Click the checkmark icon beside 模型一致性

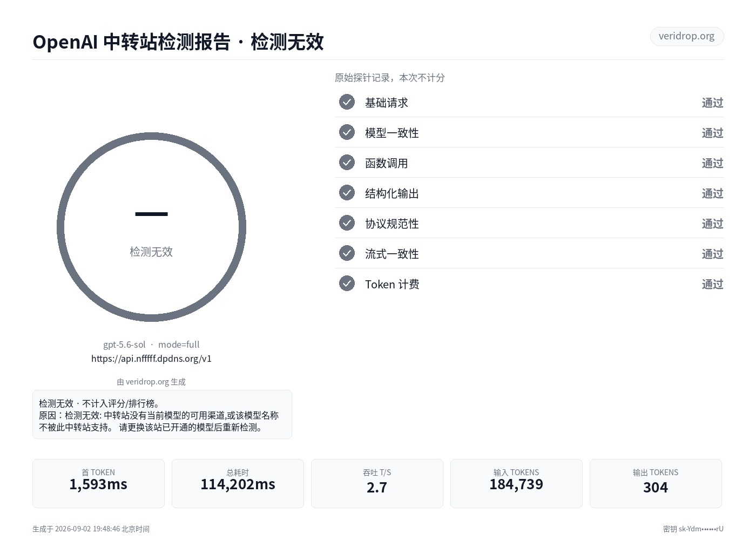[347, 132]
